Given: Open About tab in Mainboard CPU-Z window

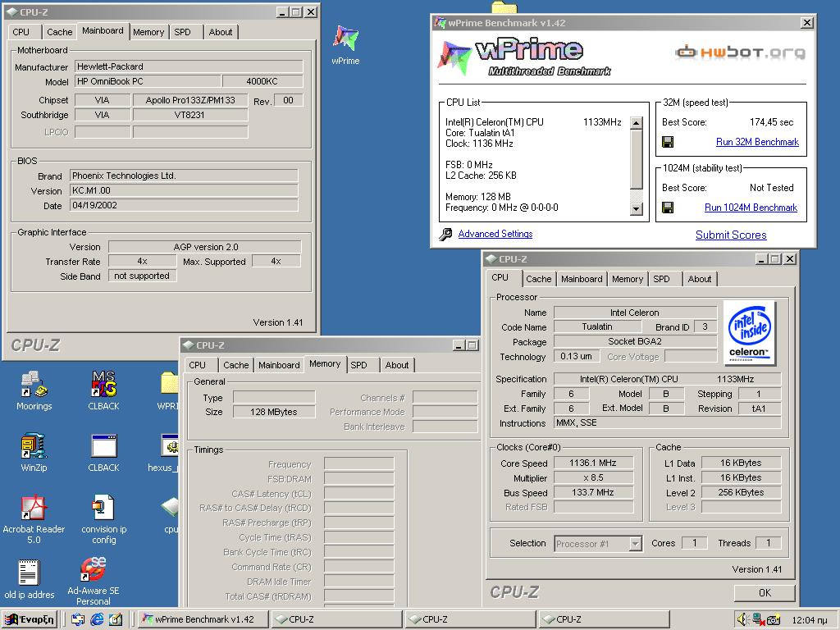Looking at the screenshot, I should pos(221,32).
